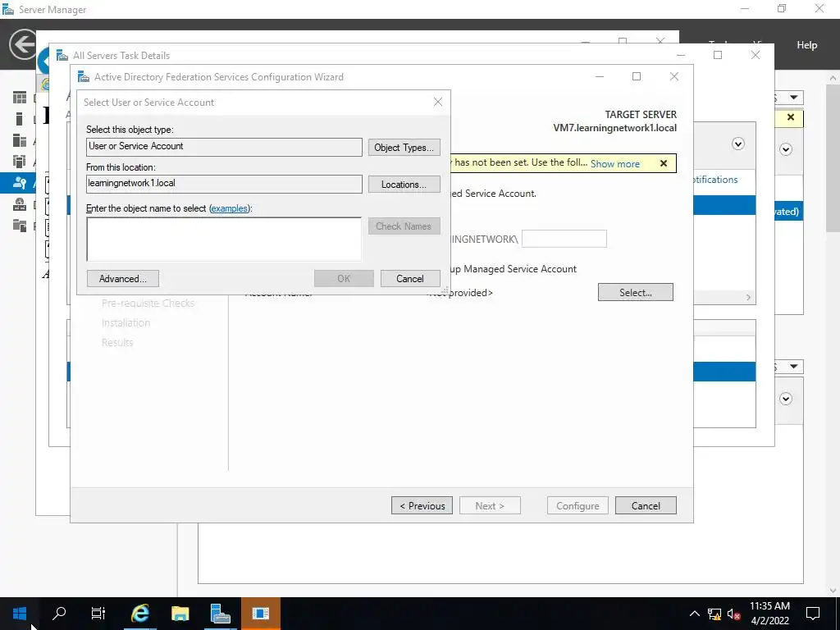Close the Select User or Service Account dialog
840x630 pixels.
tap(438, 102)
